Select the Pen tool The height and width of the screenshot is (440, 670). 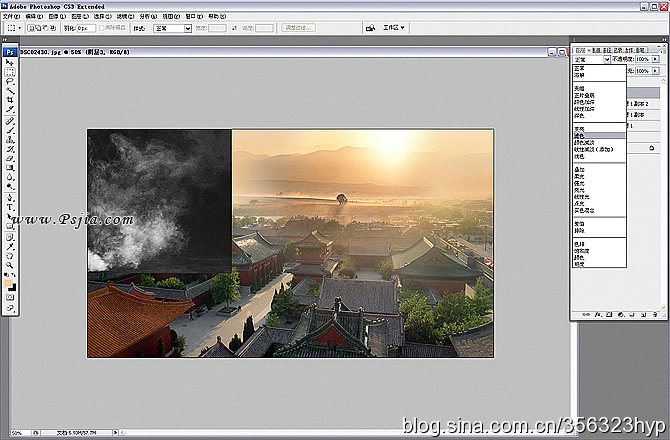10,198
